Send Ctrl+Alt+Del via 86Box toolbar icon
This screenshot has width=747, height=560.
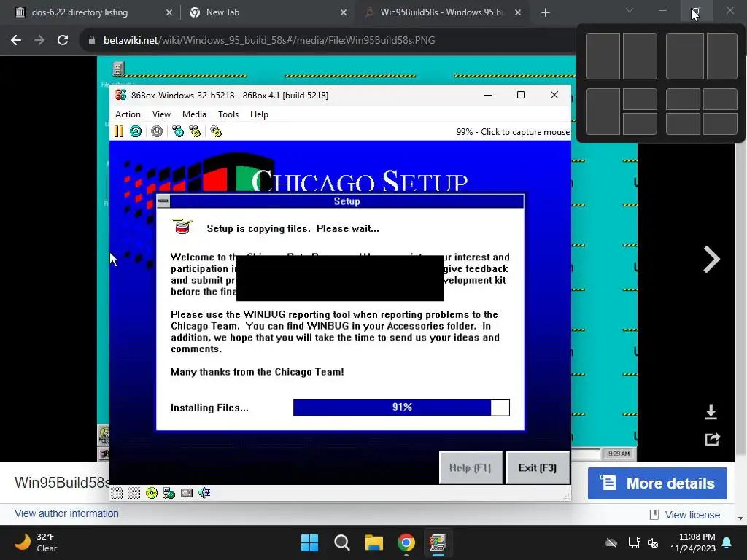pyautogui.click(x=178, y=131)
